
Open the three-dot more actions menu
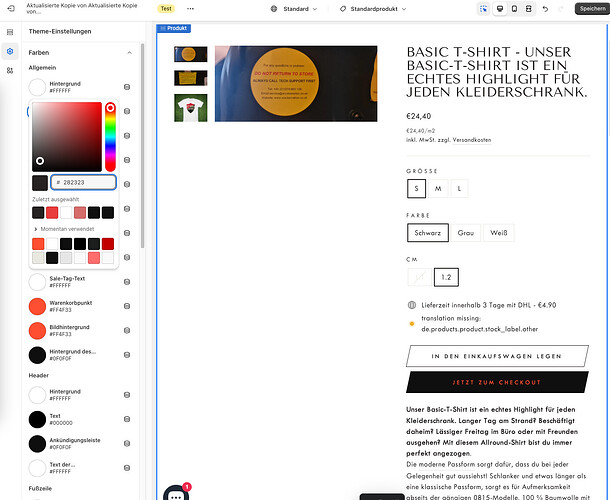[x=190, y=9]
